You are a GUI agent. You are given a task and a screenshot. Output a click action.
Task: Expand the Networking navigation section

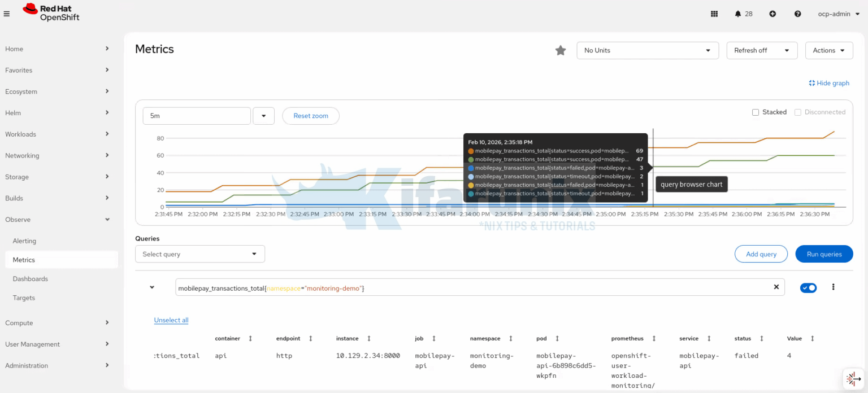point(58,156)
